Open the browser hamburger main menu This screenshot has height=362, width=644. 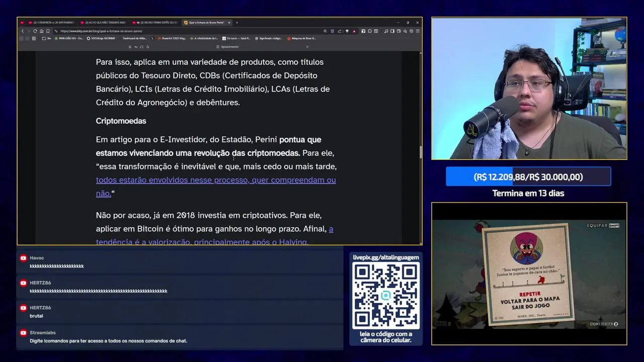click(x=418, y=31)
